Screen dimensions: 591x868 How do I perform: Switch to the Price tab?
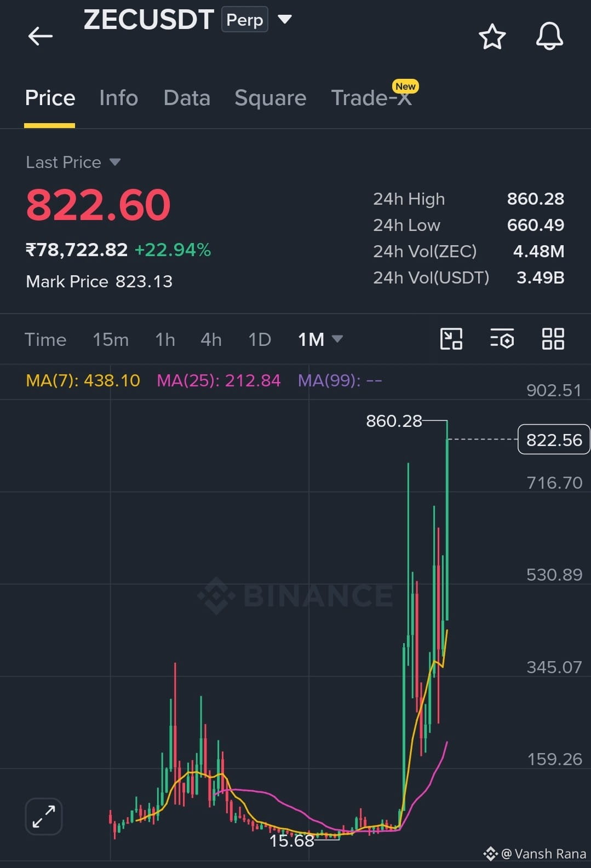pos(50,98)
